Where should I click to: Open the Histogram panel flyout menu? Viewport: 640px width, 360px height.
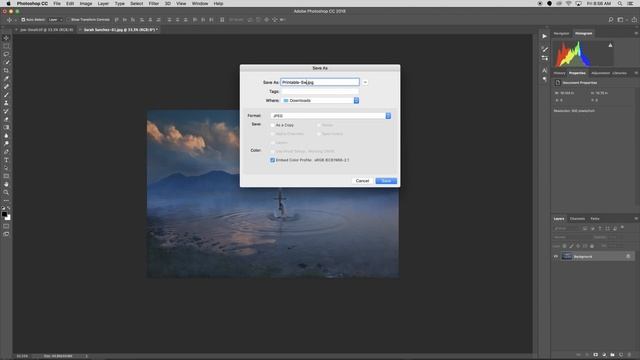coord(636,33)
